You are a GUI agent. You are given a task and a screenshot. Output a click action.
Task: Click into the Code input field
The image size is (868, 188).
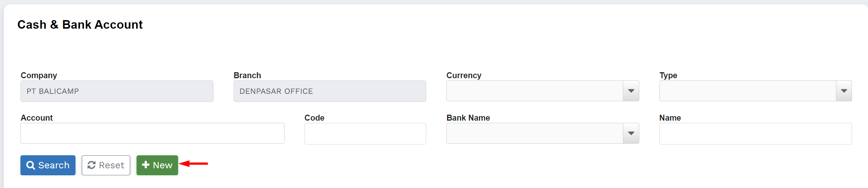pyautogui.click(x=365, y=134)
